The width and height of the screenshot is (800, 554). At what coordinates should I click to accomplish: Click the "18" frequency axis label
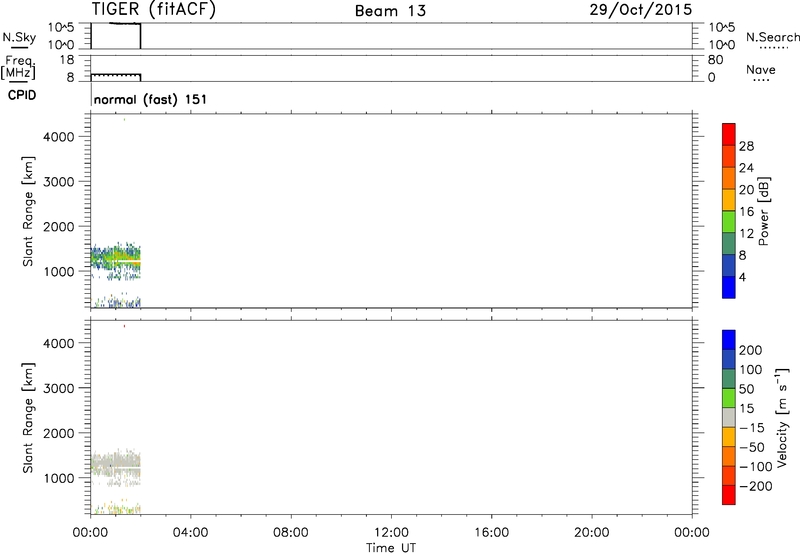[67, 60]
